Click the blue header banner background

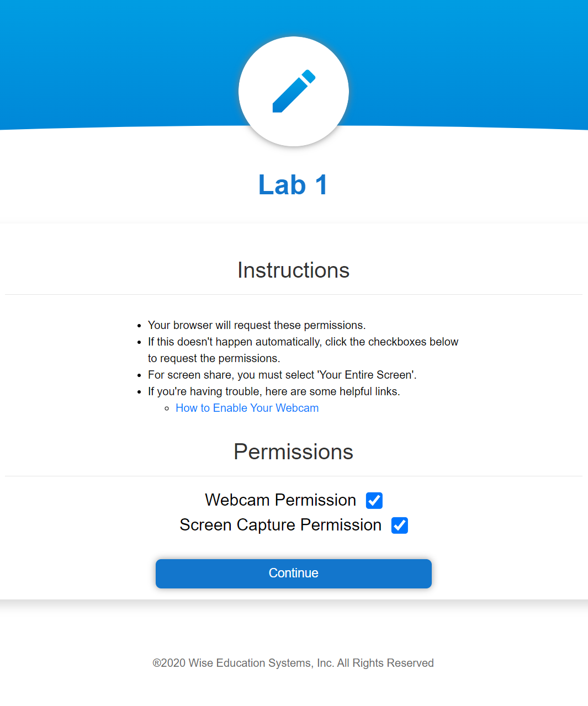(x=110, y=61)
